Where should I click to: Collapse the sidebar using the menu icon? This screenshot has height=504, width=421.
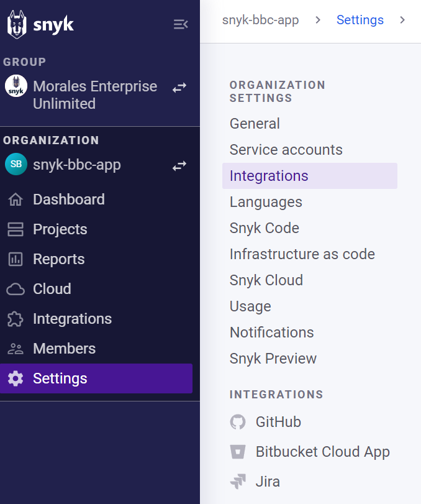tap(181, 24)
